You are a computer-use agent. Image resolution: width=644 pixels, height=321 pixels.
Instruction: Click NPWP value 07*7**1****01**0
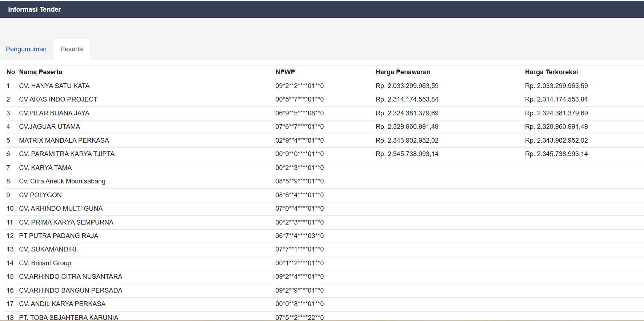click(300, 249)
